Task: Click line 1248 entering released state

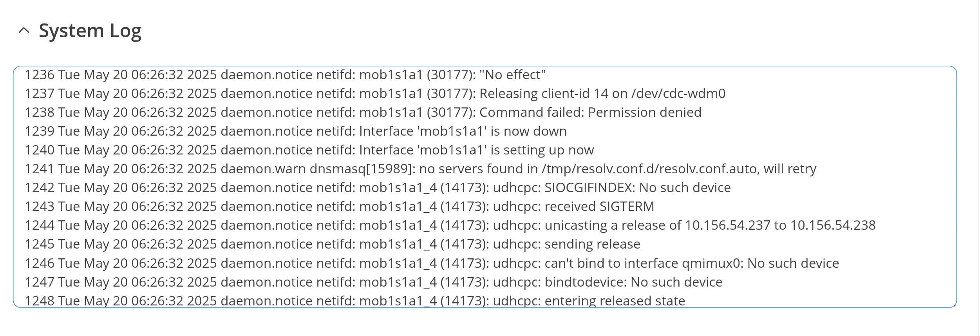Action: click(355, 300)
